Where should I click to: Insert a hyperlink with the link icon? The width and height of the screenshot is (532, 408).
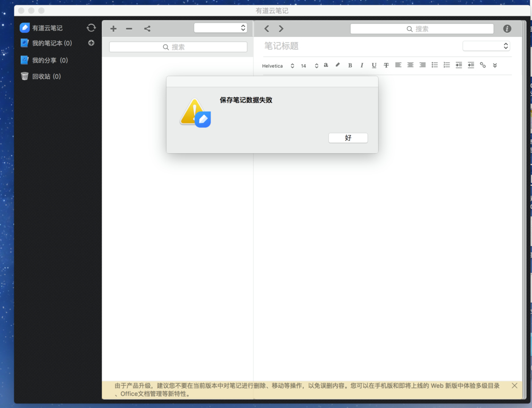coord(483,65)
